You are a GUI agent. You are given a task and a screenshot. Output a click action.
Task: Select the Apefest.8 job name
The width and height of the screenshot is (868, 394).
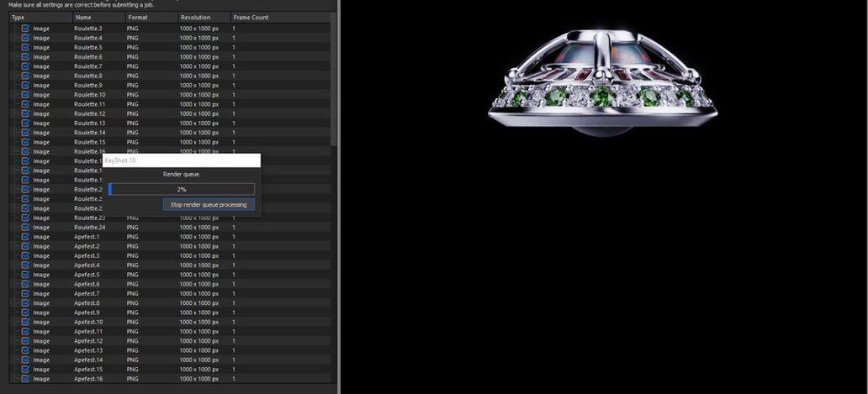87,302
